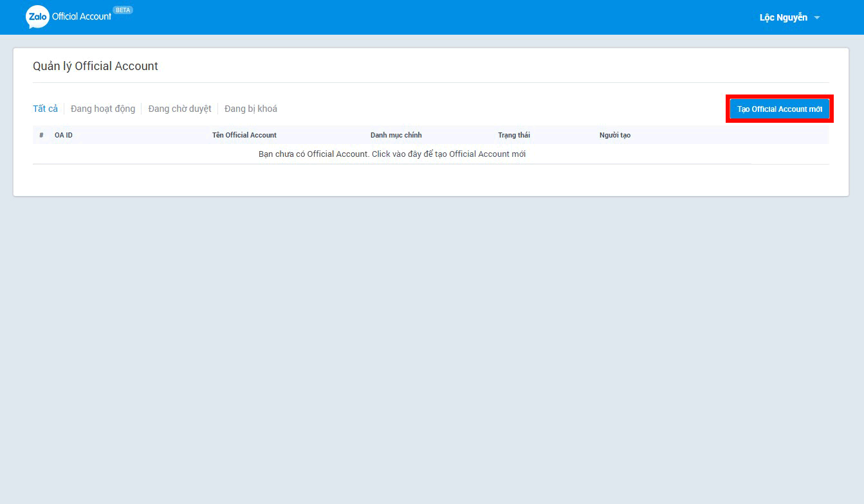Click the # column header
This screenshot has height=504, width=864.
coord(41,135)
